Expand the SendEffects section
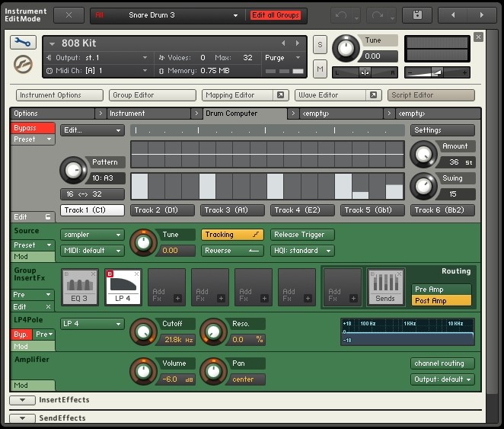 click(22, 418)
